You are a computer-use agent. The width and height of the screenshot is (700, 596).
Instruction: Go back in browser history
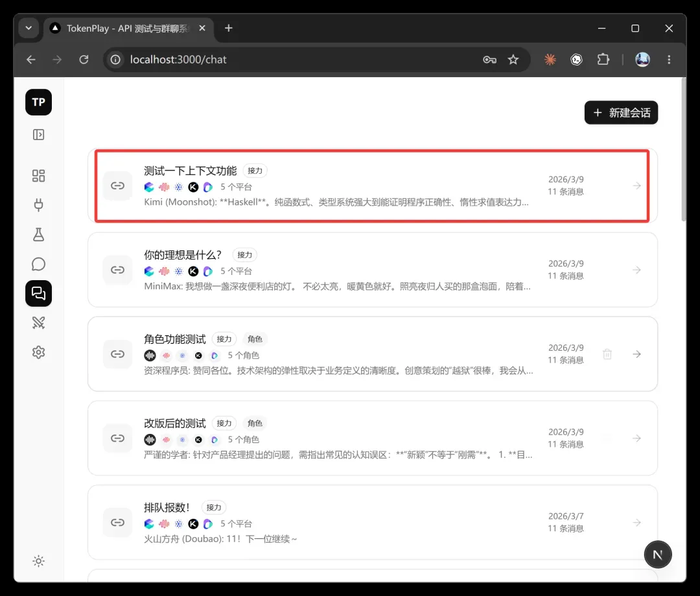(x=31, y=60)
